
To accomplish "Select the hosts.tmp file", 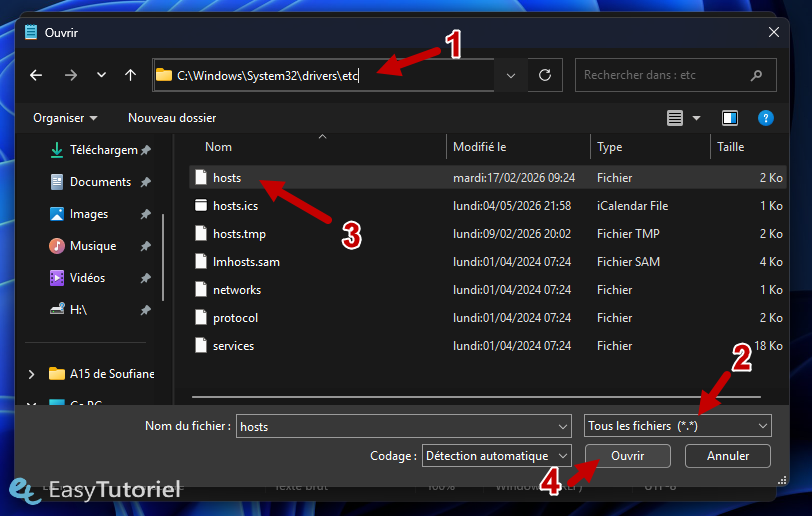I will (488, 234).
